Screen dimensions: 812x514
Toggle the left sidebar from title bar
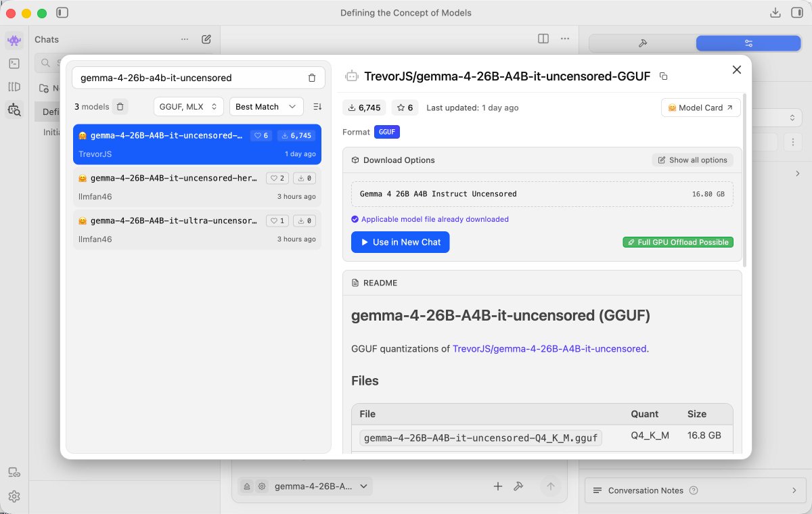click(62, 13)
